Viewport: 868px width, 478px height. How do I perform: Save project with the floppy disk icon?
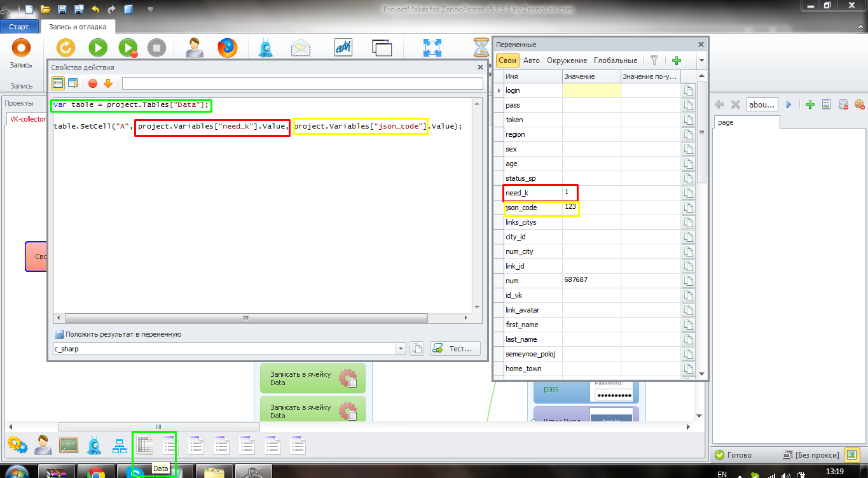click(62, 9)
